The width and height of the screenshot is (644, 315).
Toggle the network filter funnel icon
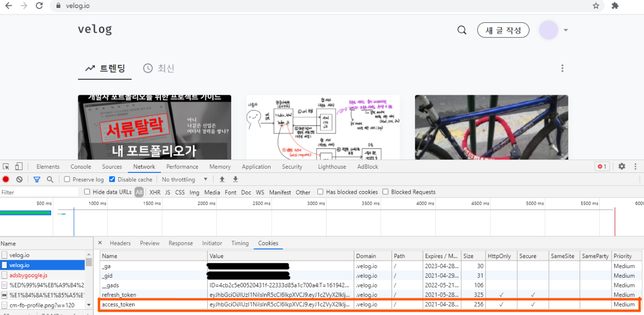click(x=37, y=180)
